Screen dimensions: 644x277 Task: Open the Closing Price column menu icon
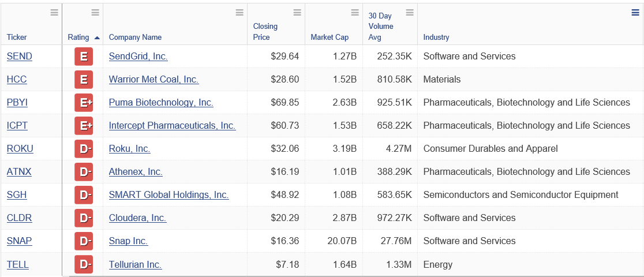(x=297, y=13)
